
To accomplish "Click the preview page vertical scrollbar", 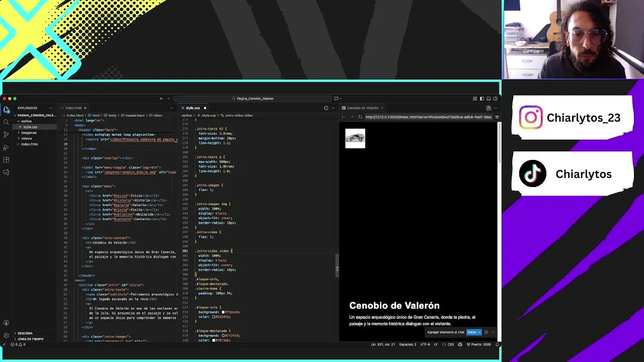I will click(x=499, y=143).
